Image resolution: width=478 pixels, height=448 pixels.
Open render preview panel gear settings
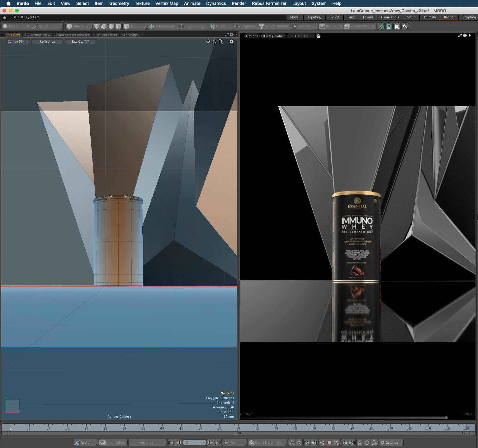pyautogui.click(x=465, y=36)
